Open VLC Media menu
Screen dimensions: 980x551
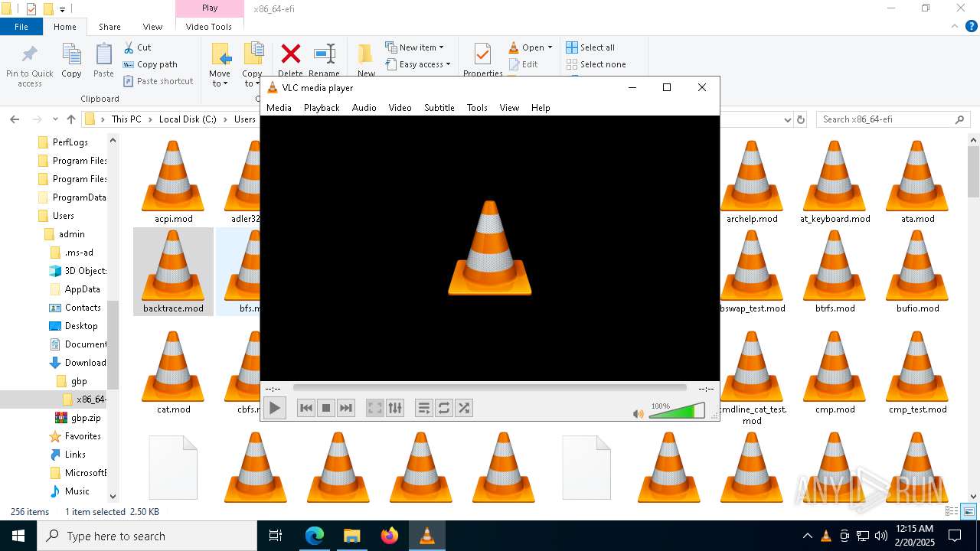[279, 108]
